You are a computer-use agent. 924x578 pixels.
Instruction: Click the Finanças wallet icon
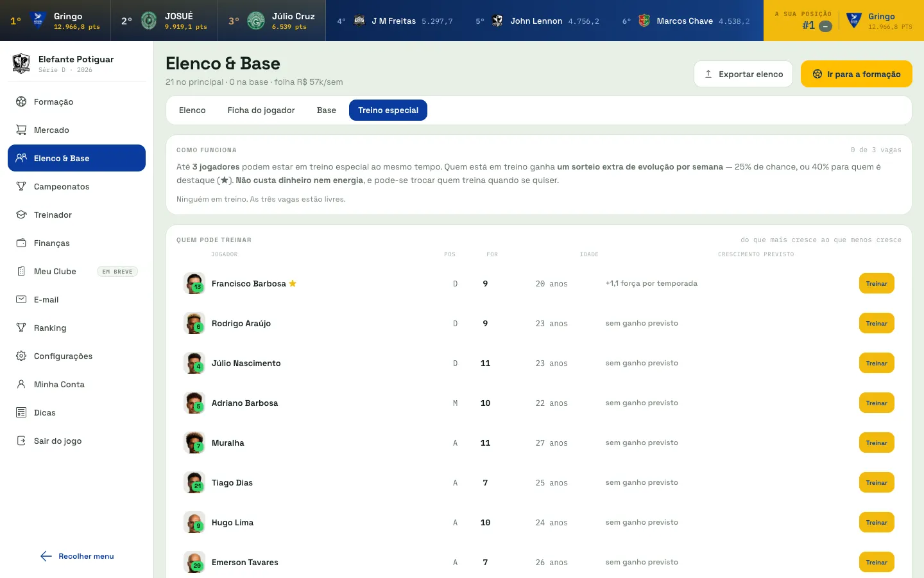pyautogui.click(x=21, y=243)
